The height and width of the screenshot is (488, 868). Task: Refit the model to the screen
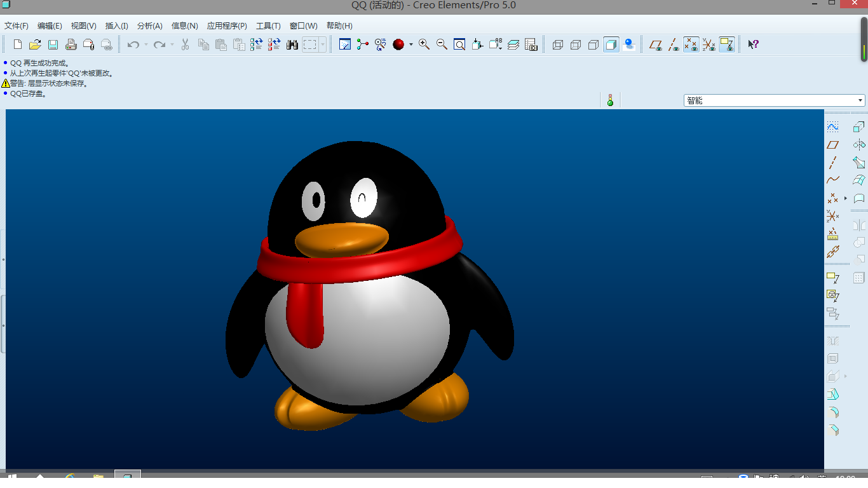coord(459,44)
